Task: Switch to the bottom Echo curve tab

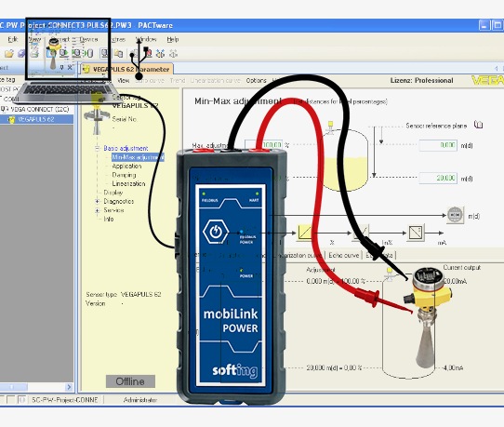Action: [344, 255]
